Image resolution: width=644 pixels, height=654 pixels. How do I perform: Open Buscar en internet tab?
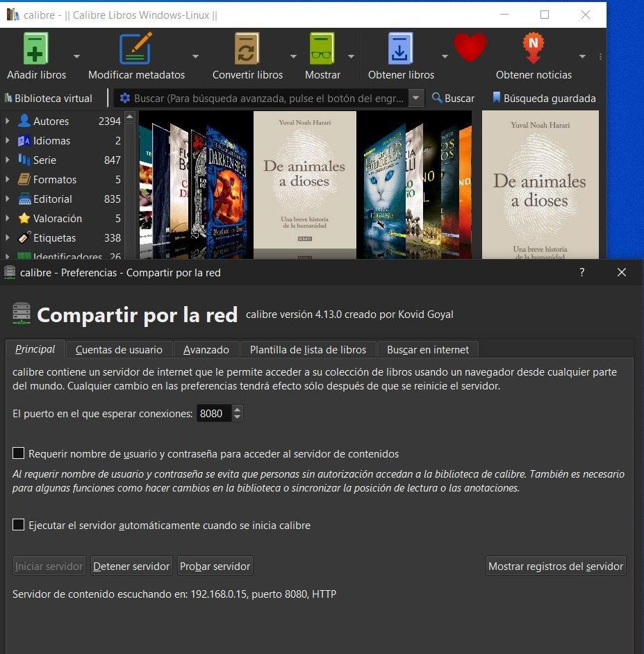click(428, 349)
